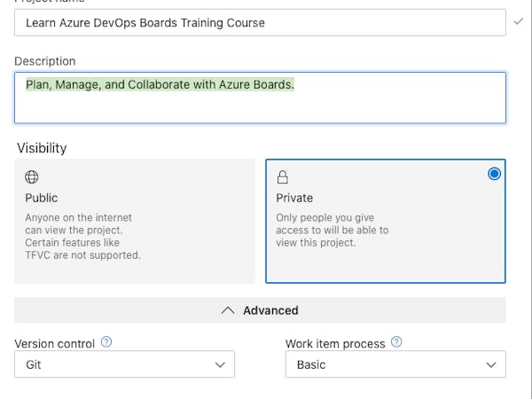Click the Version control help icon
532x399 pixels.
106,342
